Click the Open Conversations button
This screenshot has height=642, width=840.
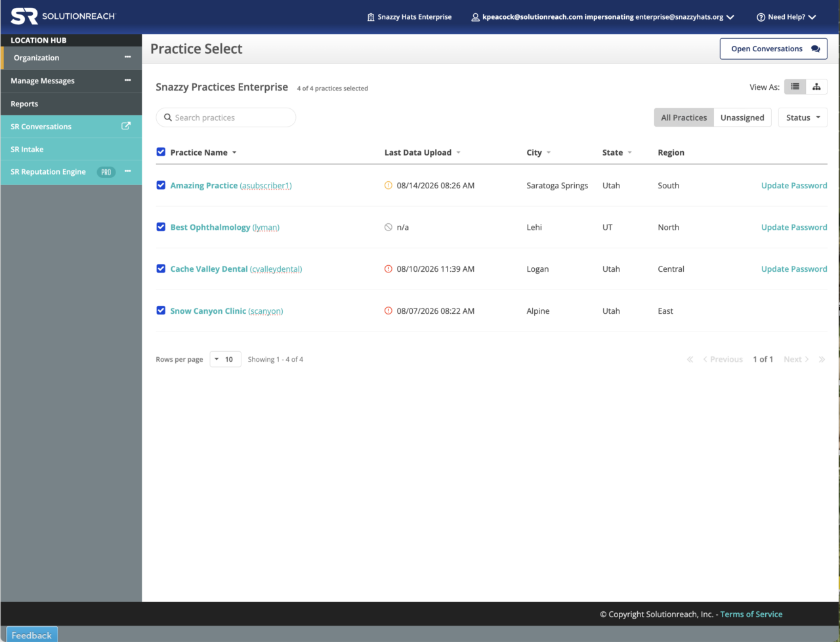tap(774, 49)
